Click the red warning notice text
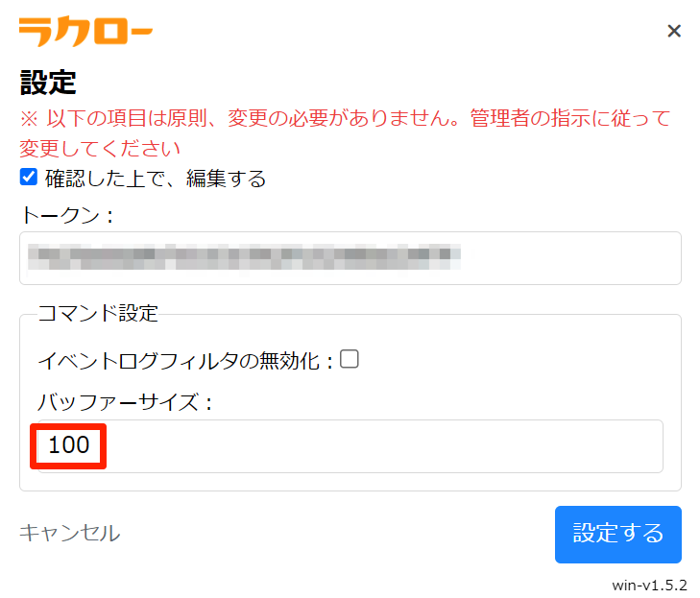 [x=346, y=120]
